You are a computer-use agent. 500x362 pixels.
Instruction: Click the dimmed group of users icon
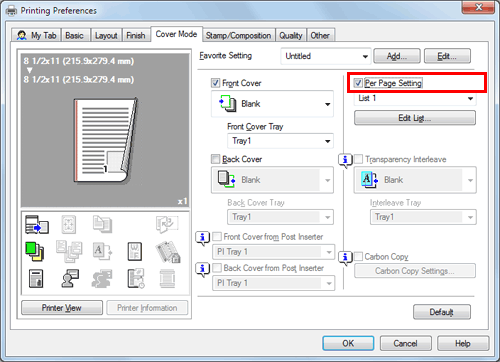click(102, 279)
